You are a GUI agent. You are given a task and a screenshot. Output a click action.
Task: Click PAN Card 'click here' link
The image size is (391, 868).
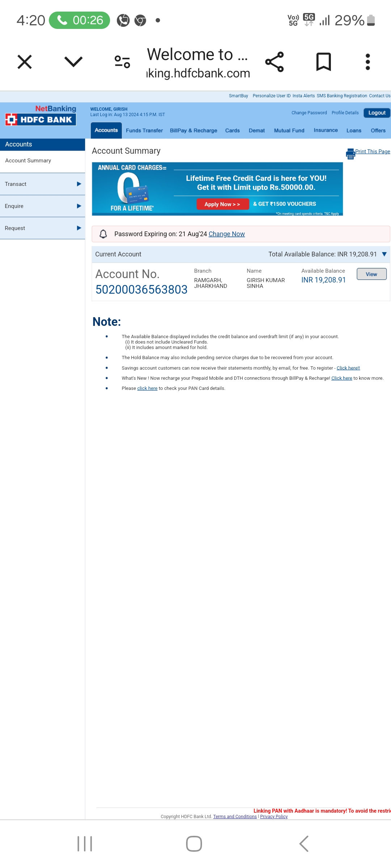pyautogui.click(x=147, y=388)
